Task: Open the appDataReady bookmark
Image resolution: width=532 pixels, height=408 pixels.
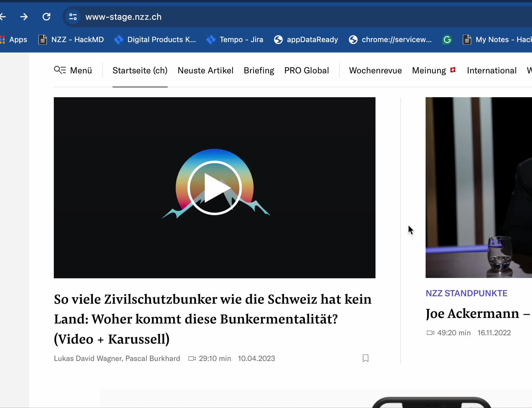Action: (x=306, y=40)
